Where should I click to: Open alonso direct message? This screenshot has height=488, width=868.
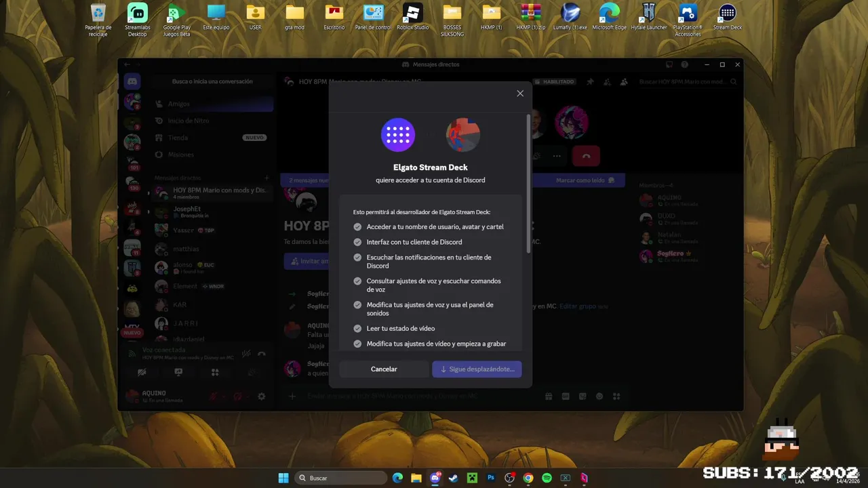212,268
